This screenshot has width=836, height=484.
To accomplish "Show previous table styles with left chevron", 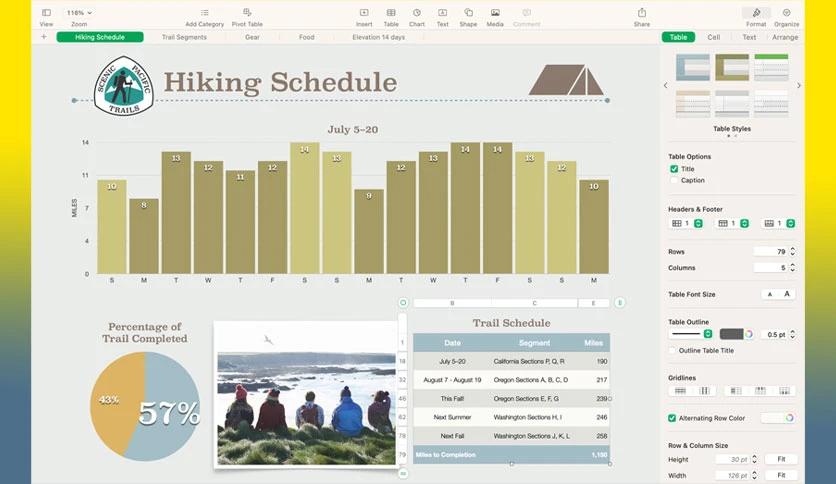I will (x=665, y=85).
